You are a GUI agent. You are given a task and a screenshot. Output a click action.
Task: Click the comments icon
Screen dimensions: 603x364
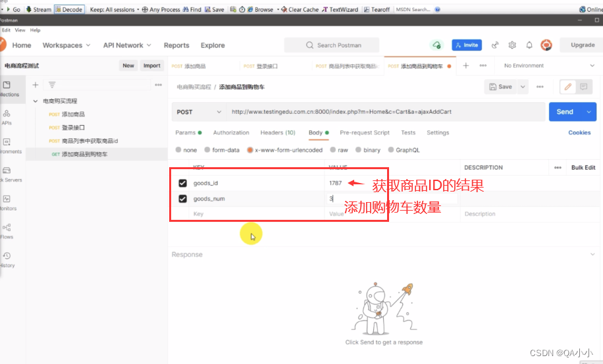pos(583,87)
